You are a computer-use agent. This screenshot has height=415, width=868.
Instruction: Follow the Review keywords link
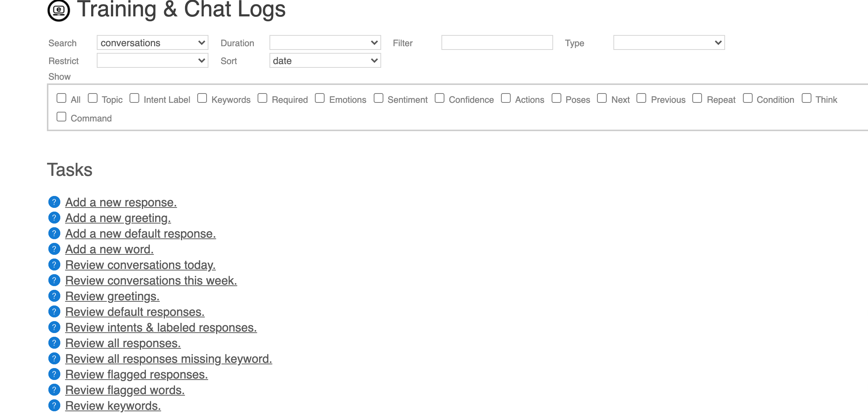pyautogui.click(x=113, y=406)
